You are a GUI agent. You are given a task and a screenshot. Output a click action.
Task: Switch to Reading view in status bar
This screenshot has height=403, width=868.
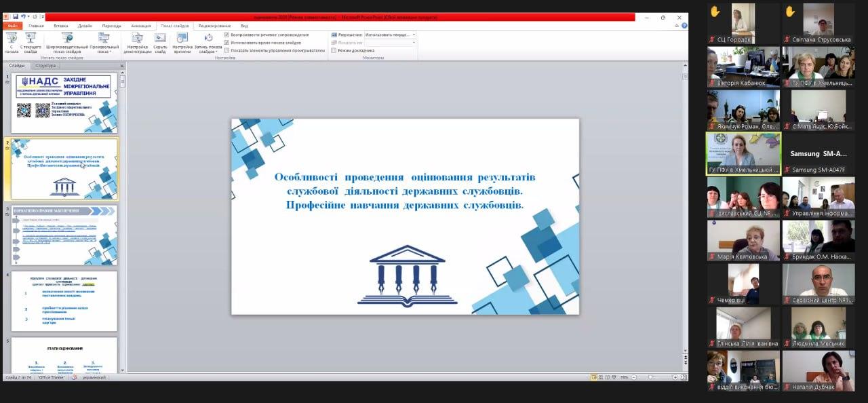(608, 377)
